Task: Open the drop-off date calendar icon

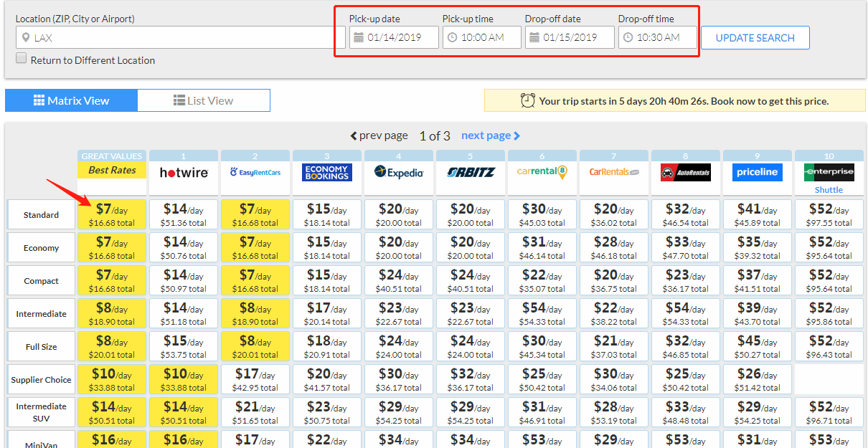Action: 534,37
